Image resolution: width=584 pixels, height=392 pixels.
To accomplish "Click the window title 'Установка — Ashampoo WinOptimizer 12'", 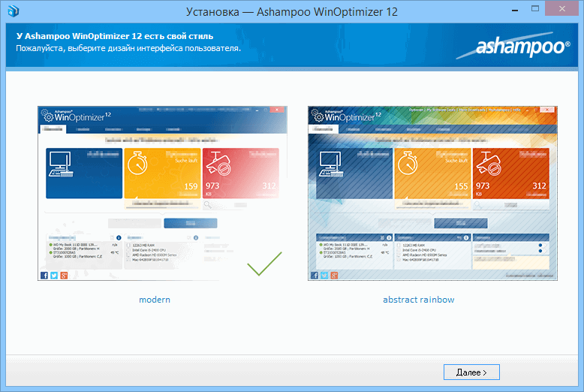I will pos(292,12).
